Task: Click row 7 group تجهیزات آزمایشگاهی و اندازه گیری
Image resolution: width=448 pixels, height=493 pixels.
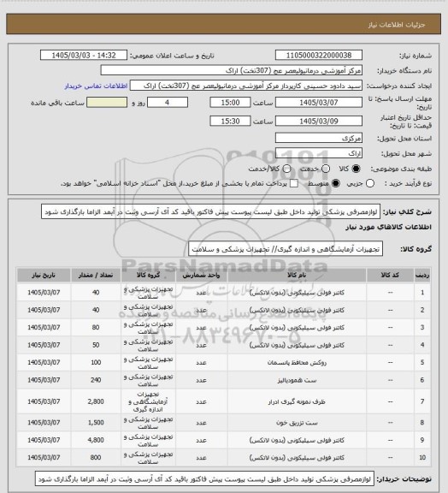Action: [148, 401]
